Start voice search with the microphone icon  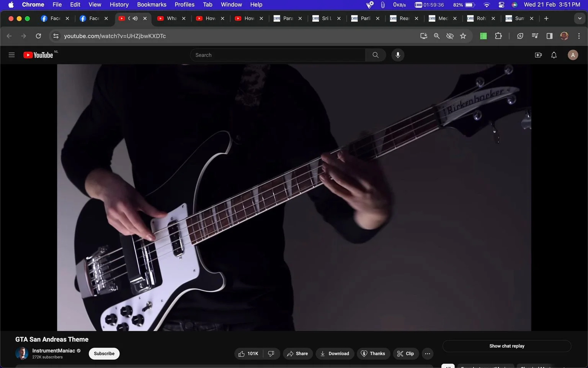coord(398,55)
